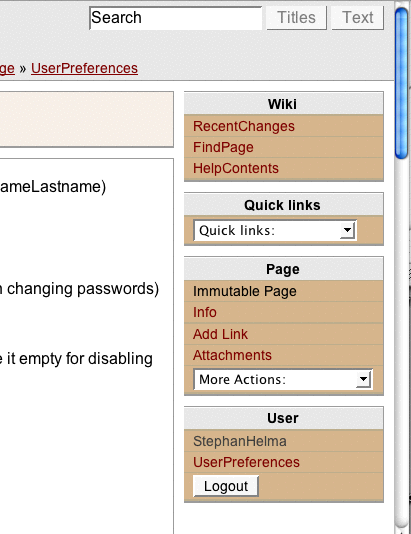Open UserPreferences in the User panel
This screenshot has width=411, height=534.
246,462
